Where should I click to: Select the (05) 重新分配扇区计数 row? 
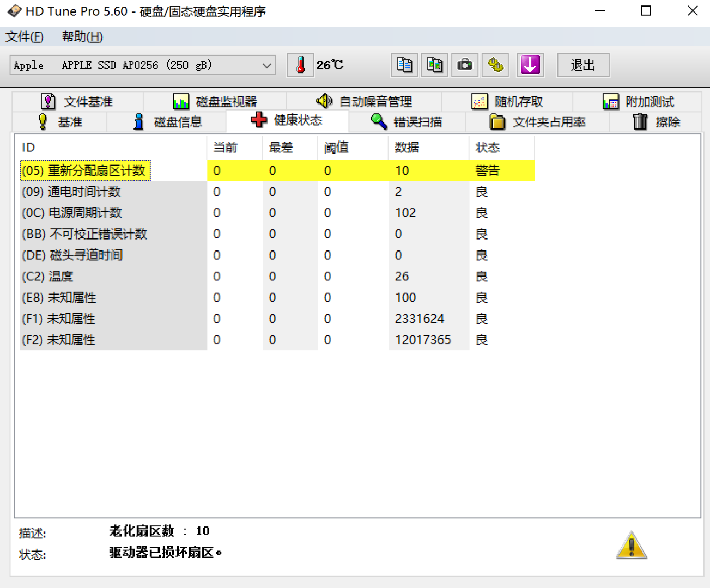[x=277, y=170]
